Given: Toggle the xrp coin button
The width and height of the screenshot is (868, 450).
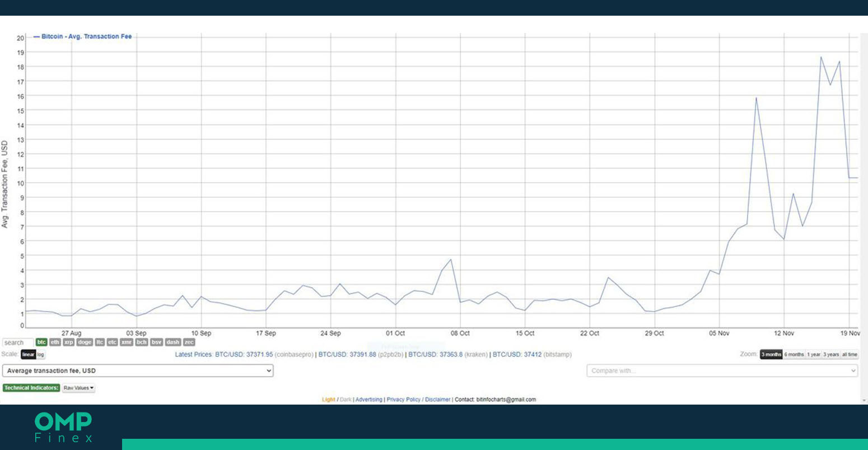Looking at the screenshot, I should (x=69, y=342).
